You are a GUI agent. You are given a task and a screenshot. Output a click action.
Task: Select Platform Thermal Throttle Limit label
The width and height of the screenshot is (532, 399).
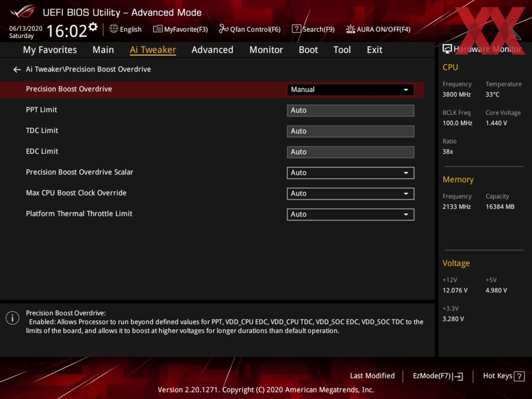click(x=79, y=214)
